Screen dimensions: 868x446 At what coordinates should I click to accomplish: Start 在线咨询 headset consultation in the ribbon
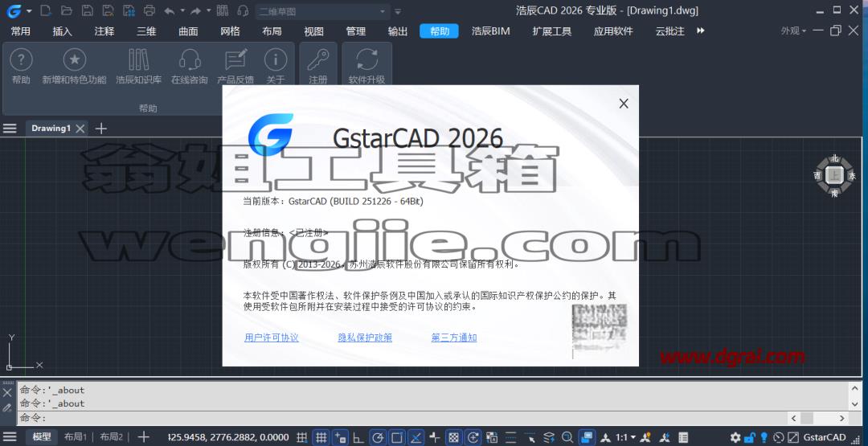pyautogui.click(x=190, y=66)
